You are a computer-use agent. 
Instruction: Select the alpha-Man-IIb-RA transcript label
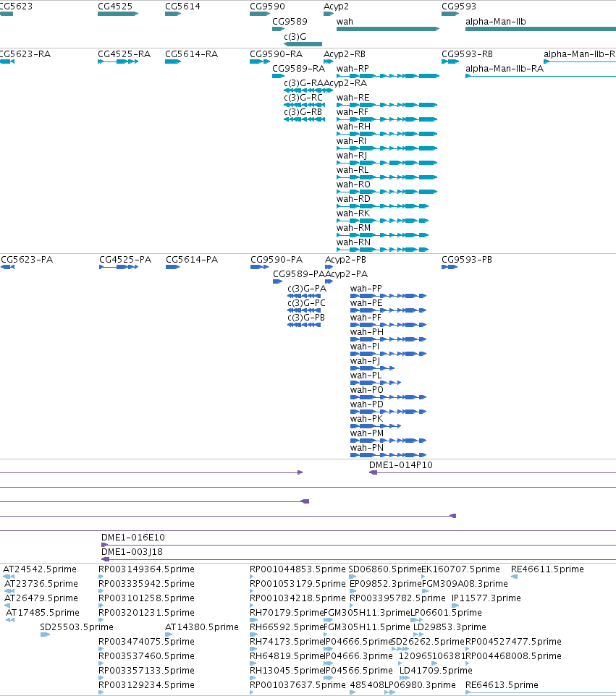tap(505, 68)
